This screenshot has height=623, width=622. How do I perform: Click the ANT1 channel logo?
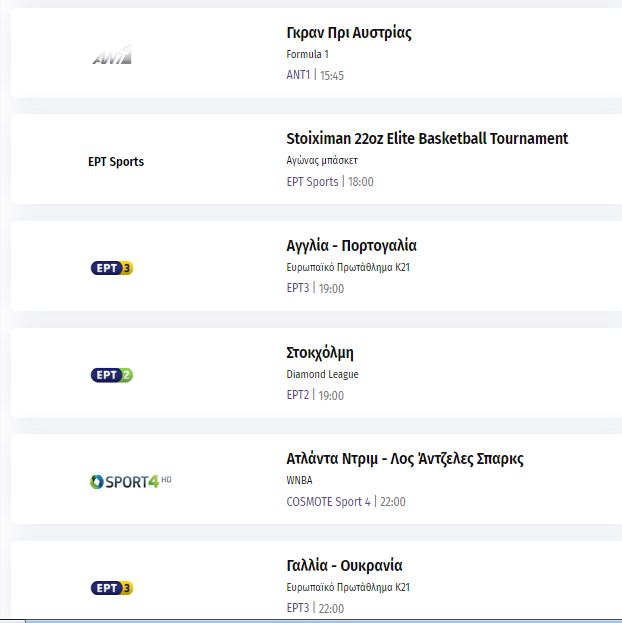coord(112,56)
